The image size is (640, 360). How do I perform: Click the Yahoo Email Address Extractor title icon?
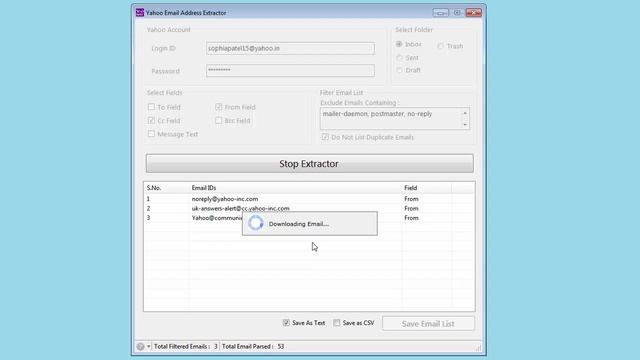pyautogui.click(x=140, y=13)
